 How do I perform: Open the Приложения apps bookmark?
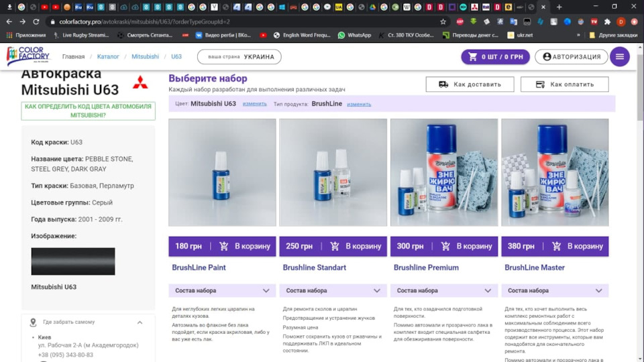(x=26, y=36)
